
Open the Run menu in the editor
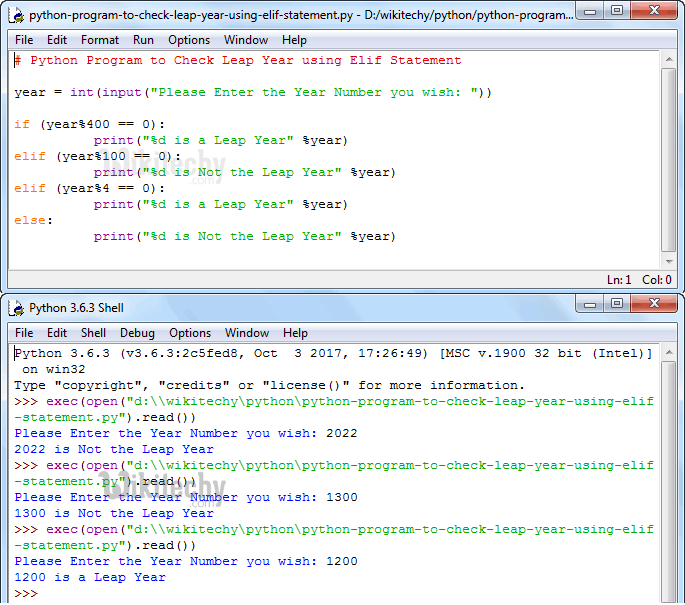click(144, 40)
